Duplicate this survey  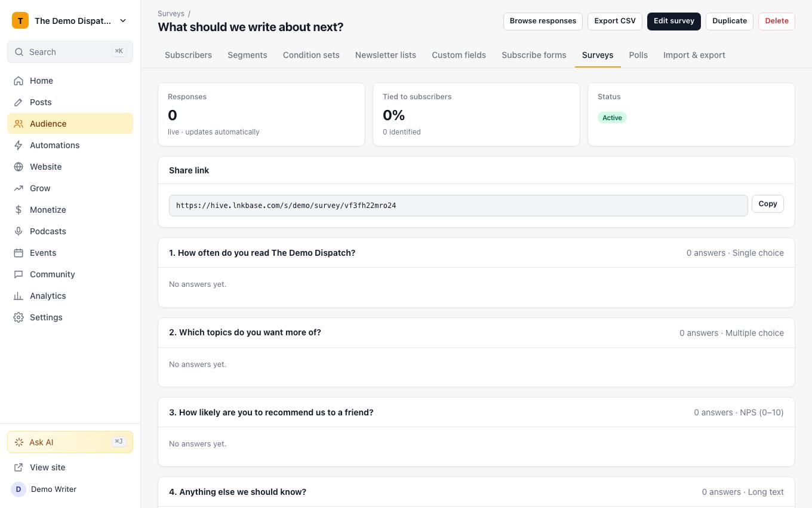(730, 21)
